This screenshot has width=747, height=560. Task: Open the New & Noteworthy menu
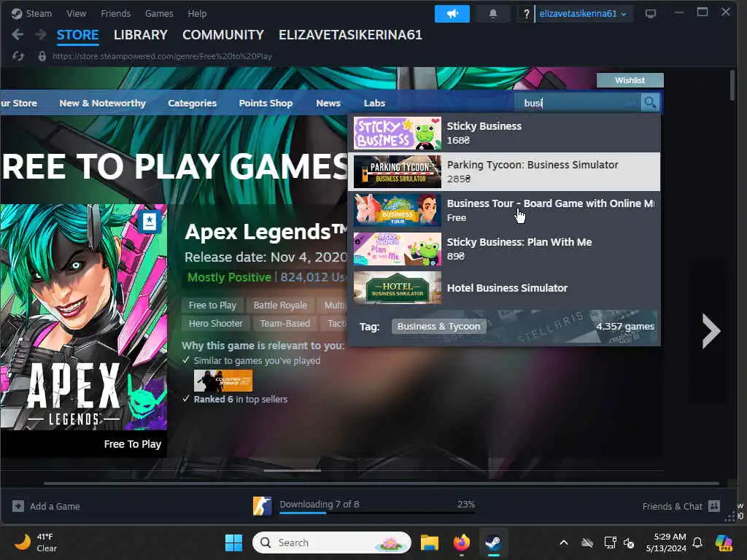pos(102,103)
